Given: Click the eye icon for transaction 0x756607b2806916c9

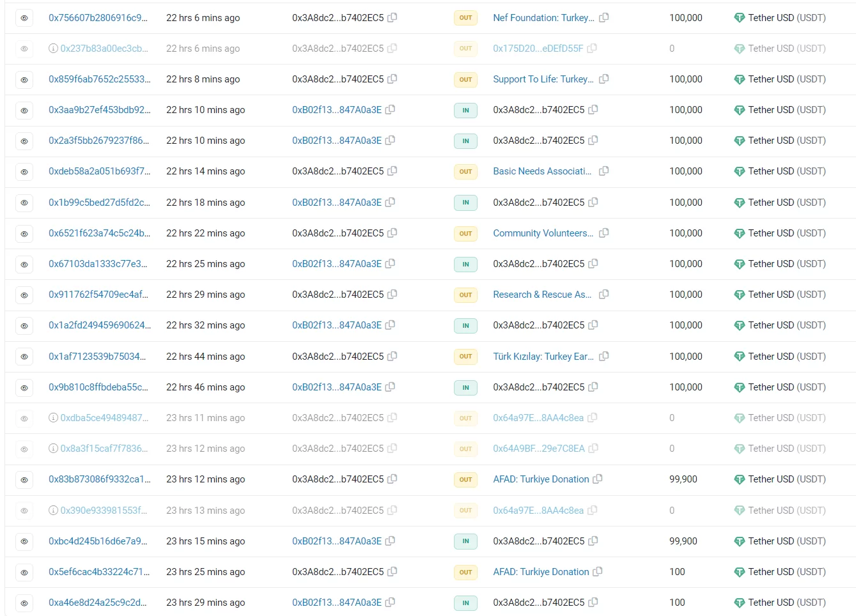Looking at the screenshot, I should pyautogui.click(x=24, y=18).
